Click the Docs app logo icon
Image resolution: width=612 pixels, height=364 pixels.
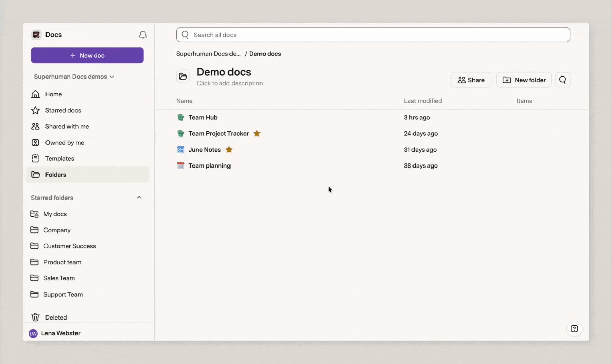(x=36, y=35)
